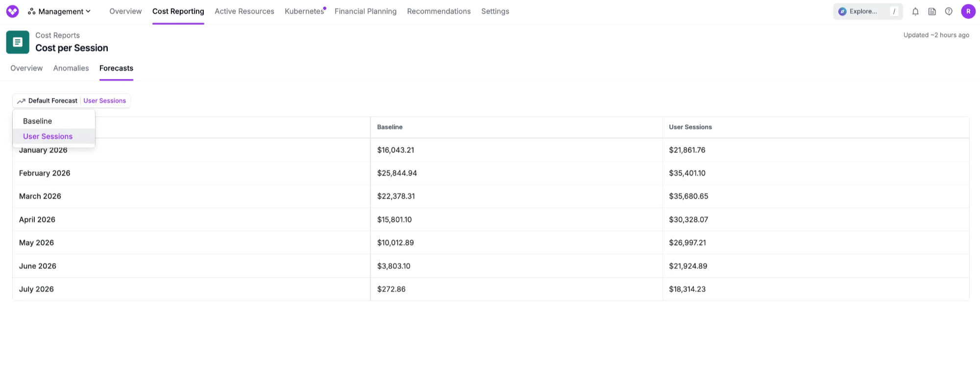Click the $18,314.23 user sessions value
This screenshot has width=980, height=388.
[687, 289]
